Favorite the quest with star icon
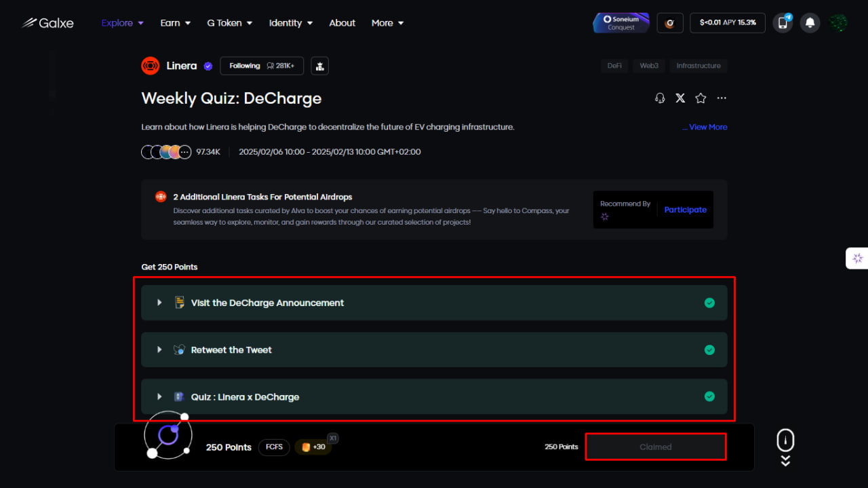Screen dimensions: 868x488 701,98
